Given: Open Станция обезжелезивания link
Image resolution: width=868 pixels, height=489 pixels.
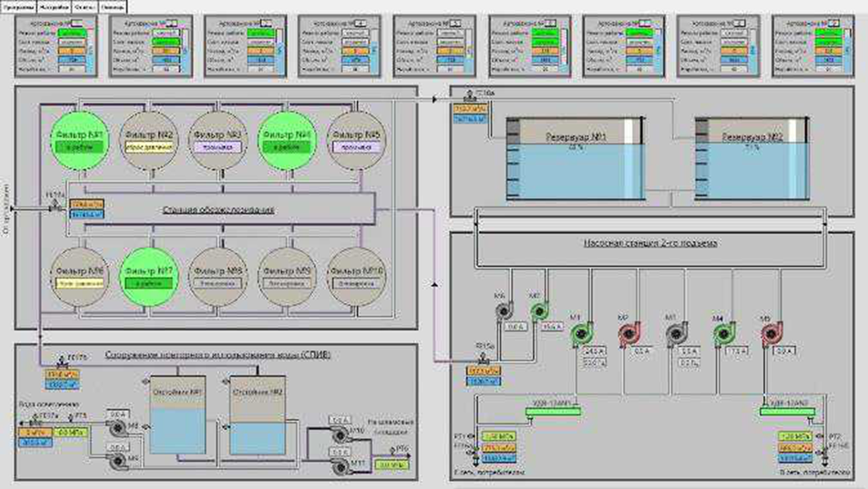Looking at the screenshot, I should pyautogui.click(x=219, y=210).
